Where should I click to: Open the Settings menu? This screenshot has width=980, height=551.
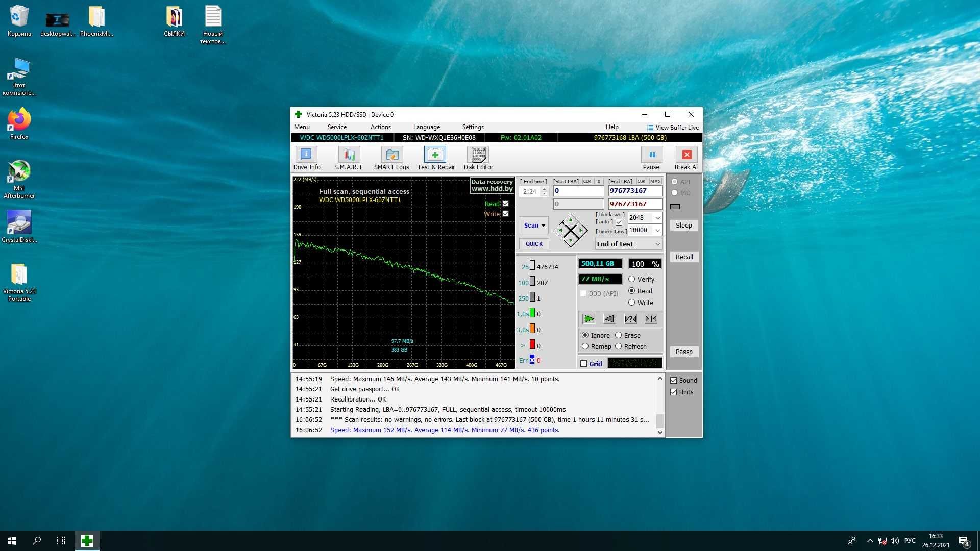point(473,127)
